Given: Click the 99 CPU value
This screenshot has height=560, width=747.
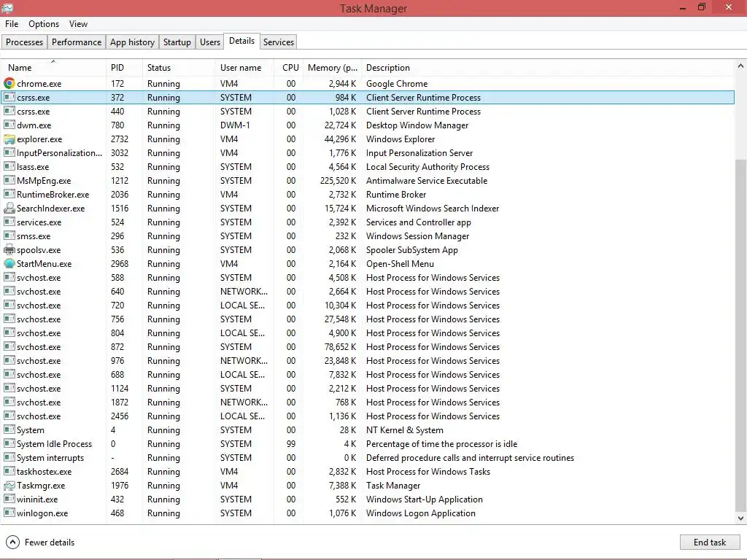Looking at the screenshot, I should coord(290,444).
